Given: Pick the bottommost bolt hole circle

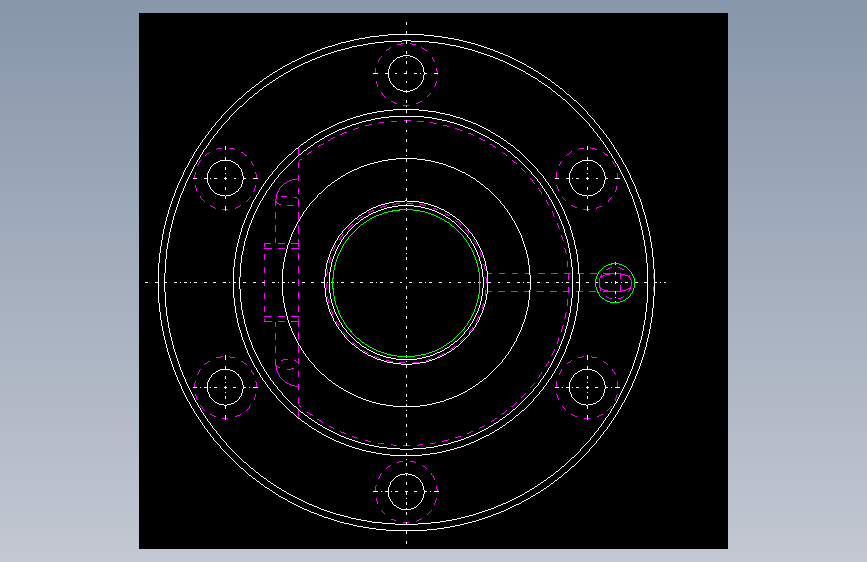Looking at the screenshot, I should click(x=406, y=491).
